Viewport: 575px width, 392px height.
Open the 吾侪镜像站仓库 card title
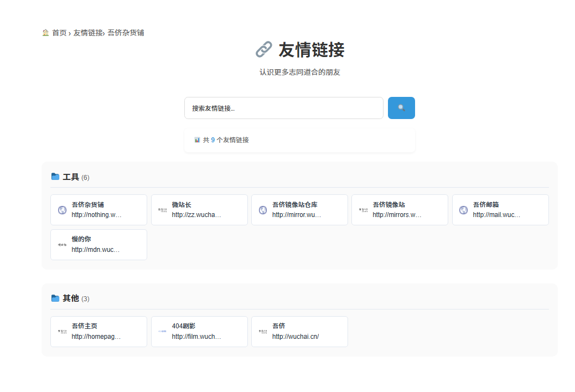(x=295, y=204)
